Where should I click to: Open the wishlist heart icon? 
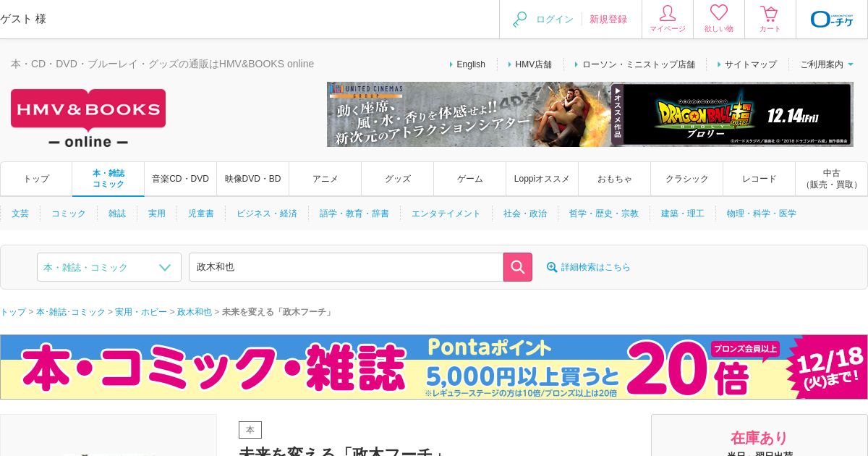click(719, 13)
